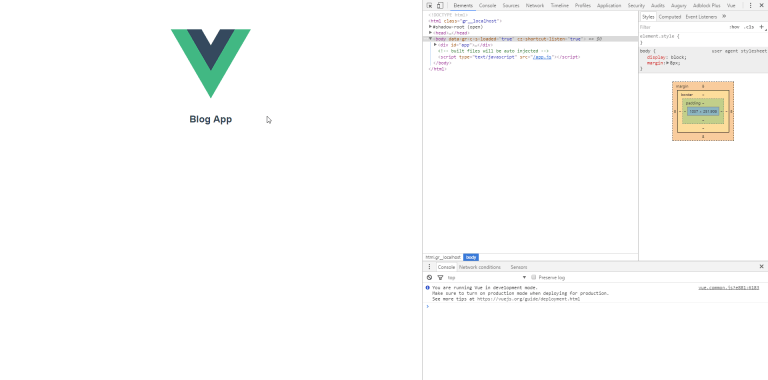Click the clear console icon
Image resolution: width=768 pixels, height=380 pixels.
430,277
